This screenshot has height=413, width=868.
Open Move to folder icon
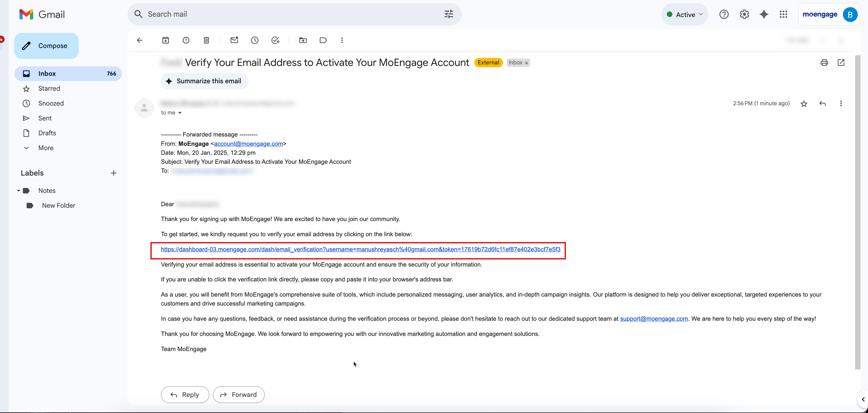pyautogui.click(x=303, y=41)
